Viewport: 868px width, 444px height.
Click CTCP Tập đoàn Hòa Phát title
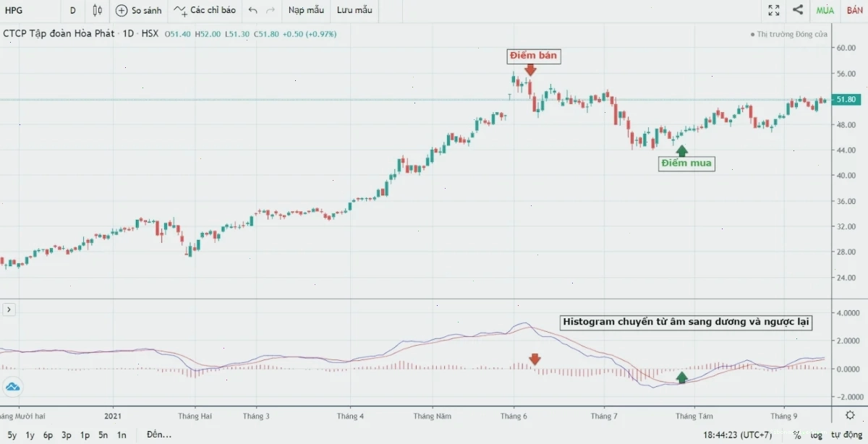[59, 34]
